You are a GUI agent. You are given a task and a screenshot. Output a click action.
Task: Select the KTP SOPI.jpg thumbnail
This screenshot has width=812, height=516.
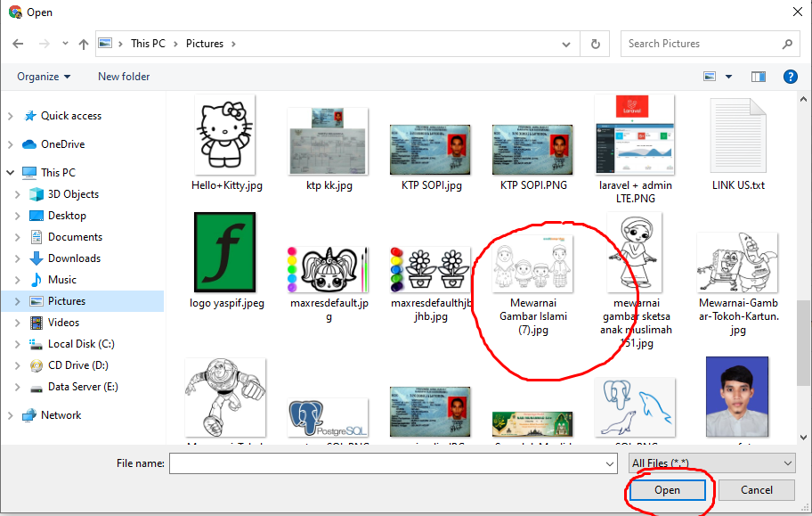(x=430, y=150)
